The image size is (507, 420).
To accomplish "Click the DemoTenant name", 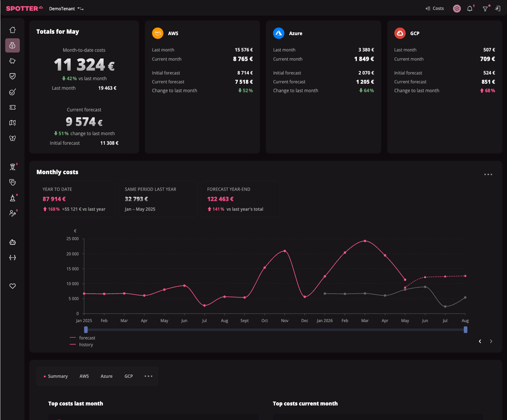I will (62, 9).
